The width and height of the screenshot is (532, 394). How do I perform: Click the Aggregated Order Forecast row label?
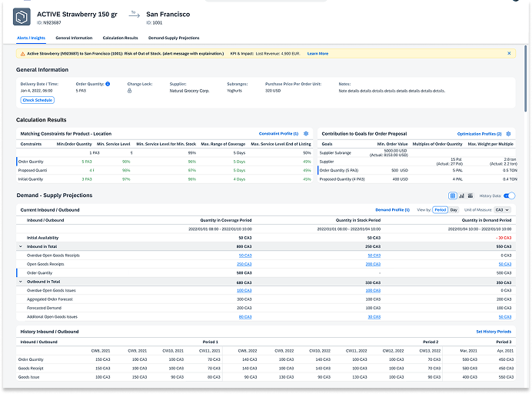click(x=50, y=299)
